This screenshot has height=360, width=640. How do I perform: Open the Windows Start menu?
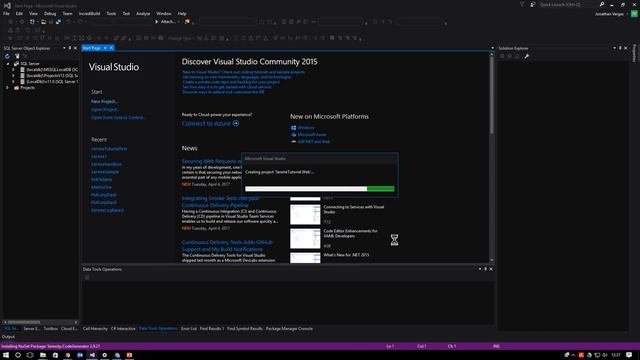[6, 355]
